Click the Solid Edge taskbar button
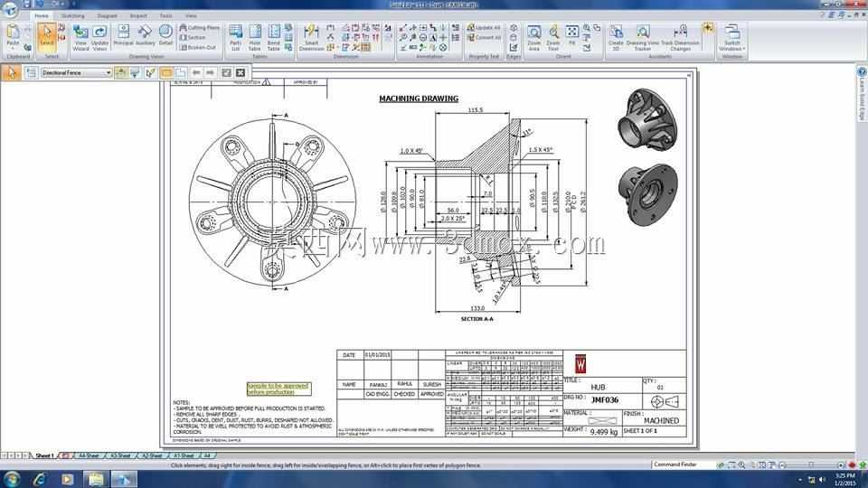The width and height of the screenshot is (868, 488). (123, 479)
